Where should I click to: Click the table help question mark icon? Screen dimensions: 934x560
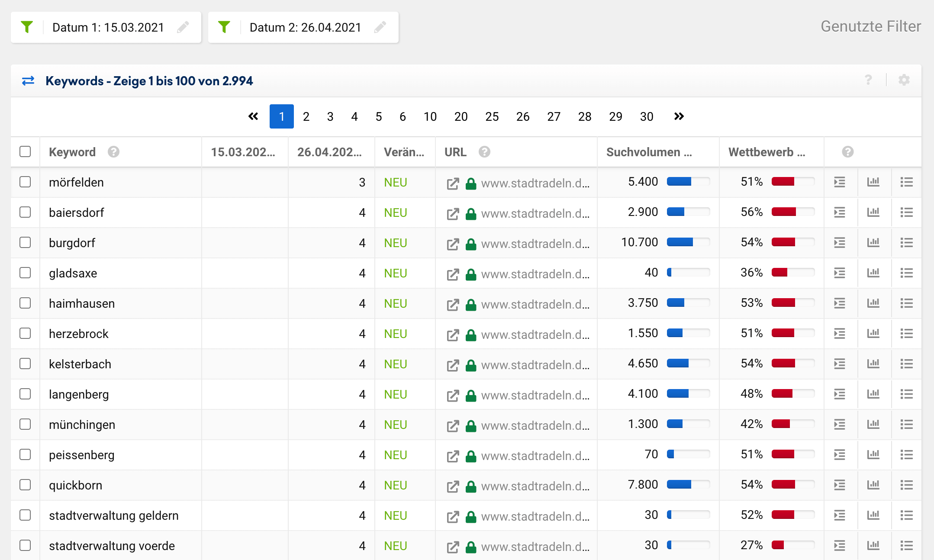tap(868, 80)
